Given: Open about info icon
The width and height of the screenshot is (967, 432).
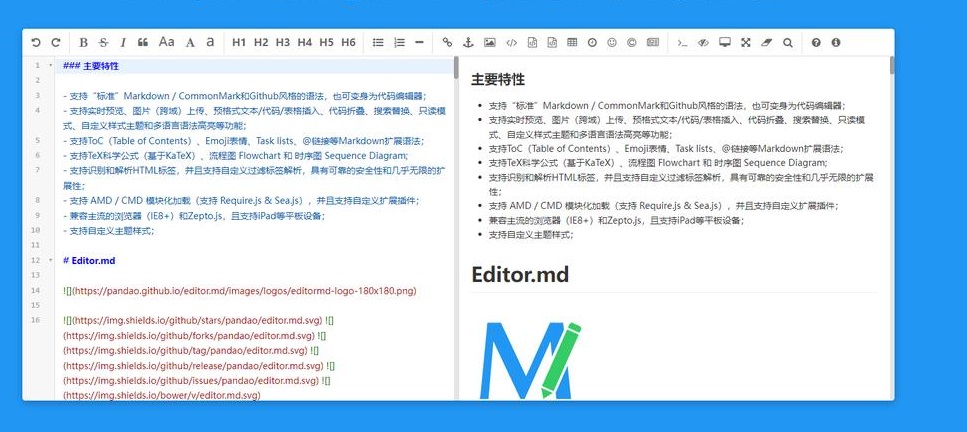Looking at the screenshot, I should [x=836, y=43].
